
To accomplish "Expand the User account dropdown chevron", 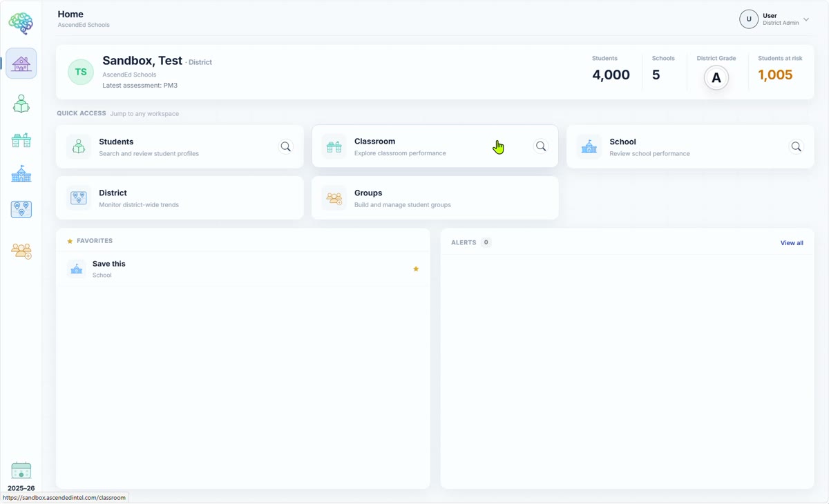I will (806, 20).
